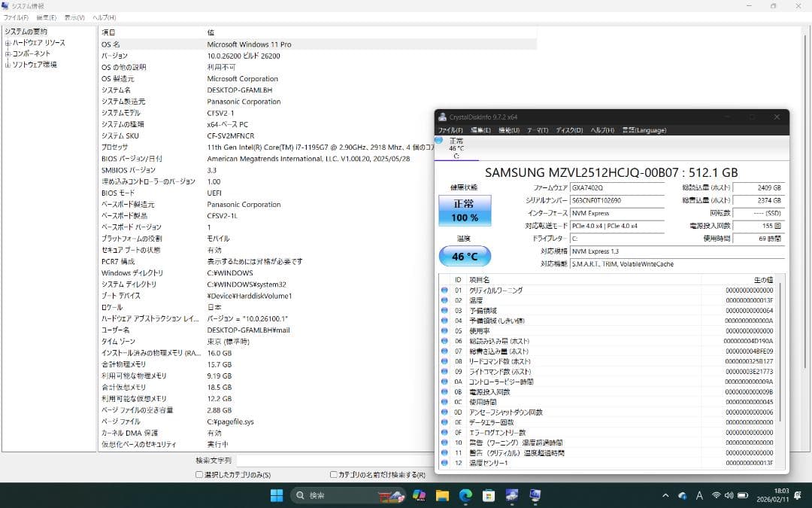Show hidden system tray icons
This screenshot has width=812, height=508.
click(x=665, y=495)
